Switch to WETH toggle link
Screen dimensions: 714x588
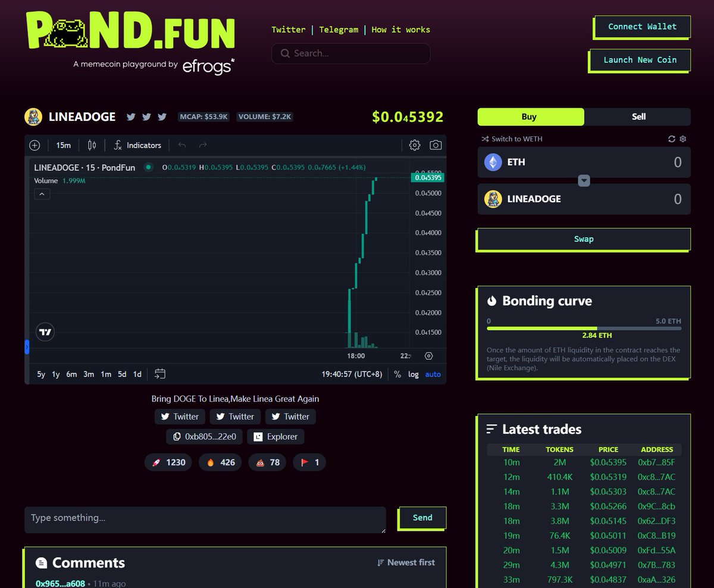pos(512,139)
